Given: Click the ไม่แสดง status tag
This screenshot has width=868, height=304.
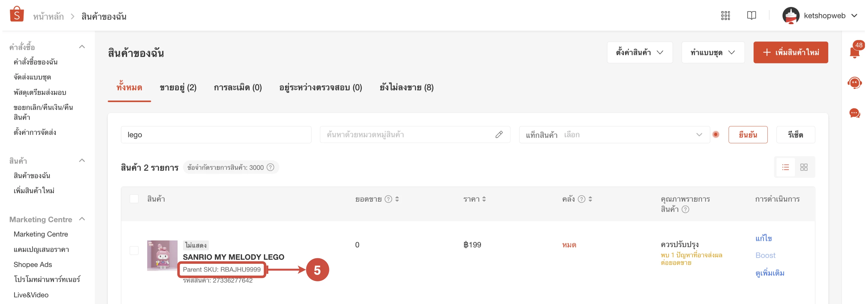Looking at the screenshot, I should [196, 245].
